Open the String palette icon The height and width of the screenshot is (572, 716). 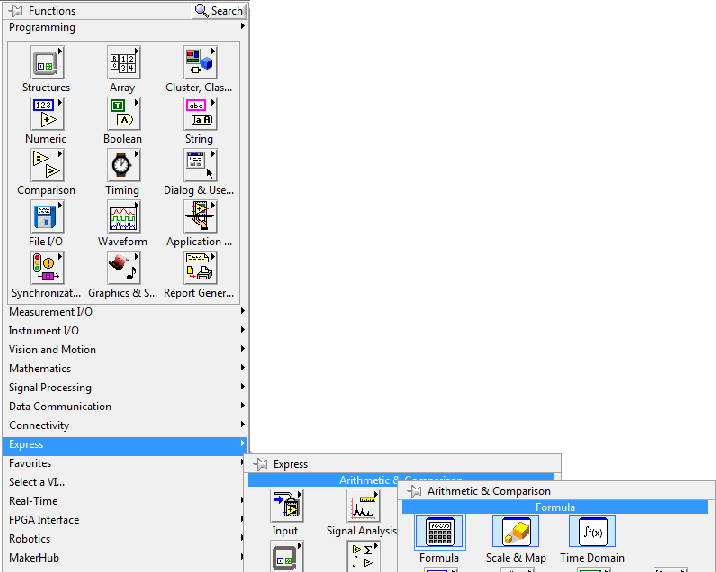pos(200,114)
